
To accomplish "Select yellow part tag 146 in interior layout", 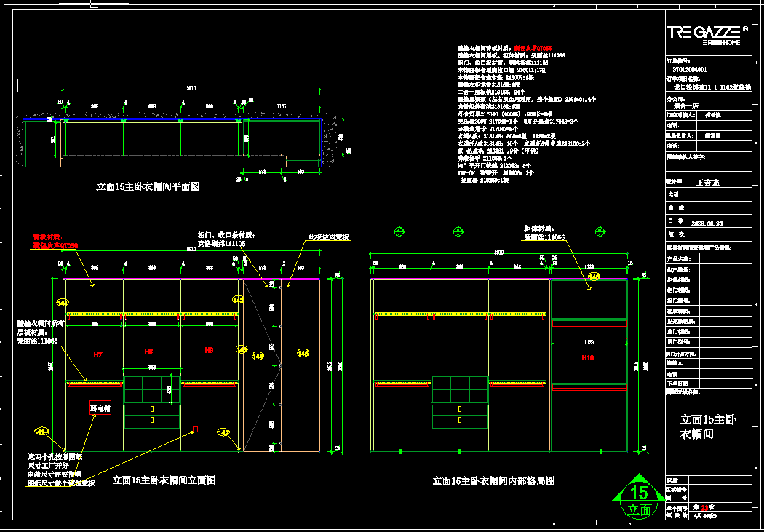I will 594,277.
